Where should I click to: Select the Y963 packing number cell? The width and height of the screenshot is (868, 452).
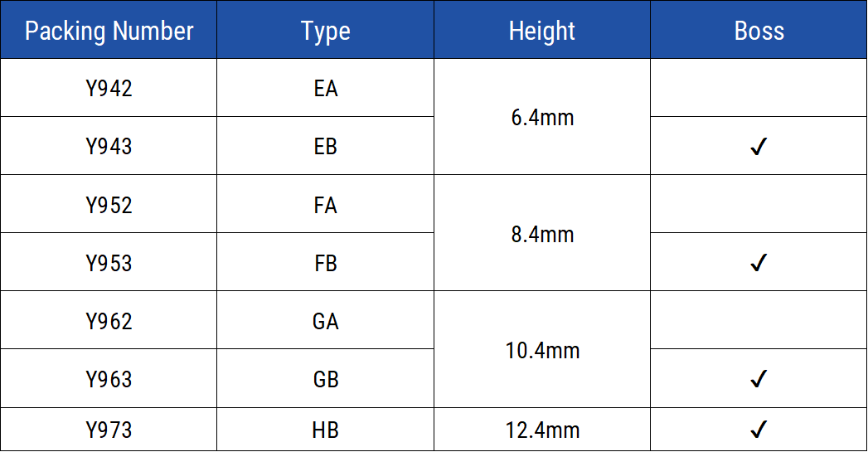(x=109, y=379)
